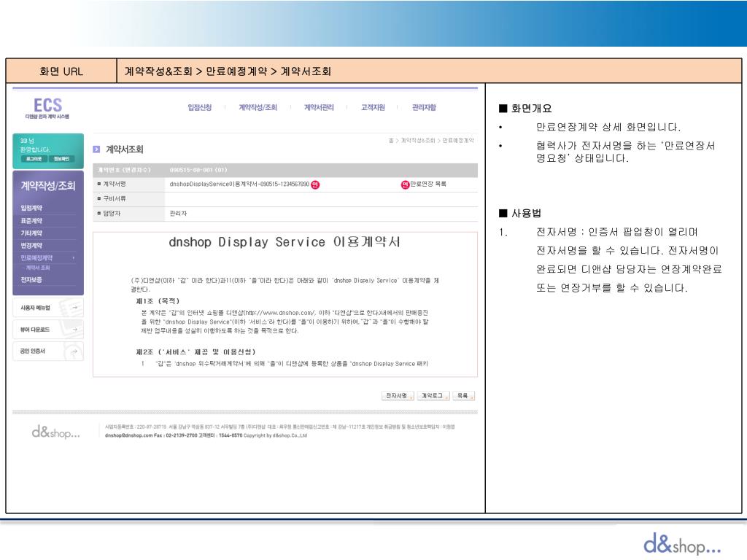Open the 관리자함 top menu

click(424, 108)
